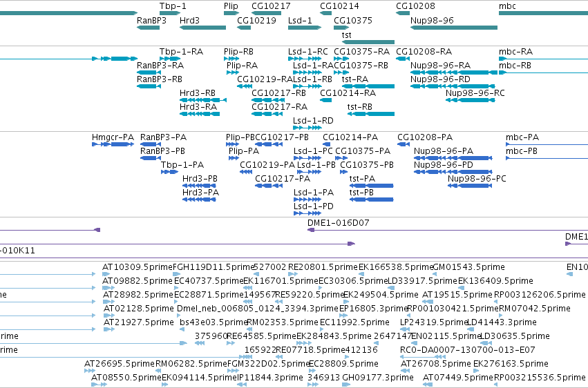Screen dimensions: 588x388
Task: Select the CG10375-PA protein label
Action: click(363, 151)
